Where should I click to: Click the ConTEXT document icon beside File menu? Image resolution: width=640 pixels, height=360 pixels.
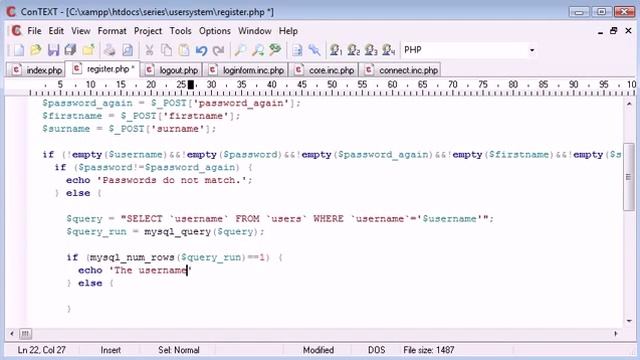coord(16,31)
